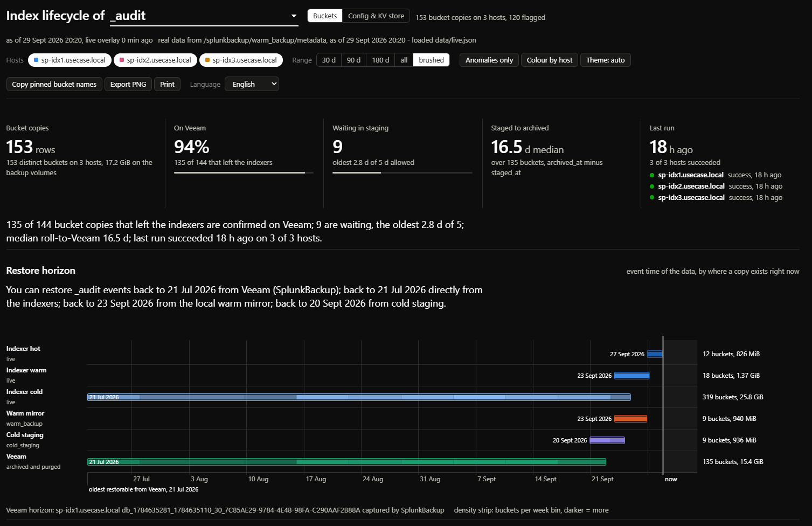812x526 pixels.
Task: Click '135 buckets, 15.4 GiB' text
Action: (x=733, y=462)
